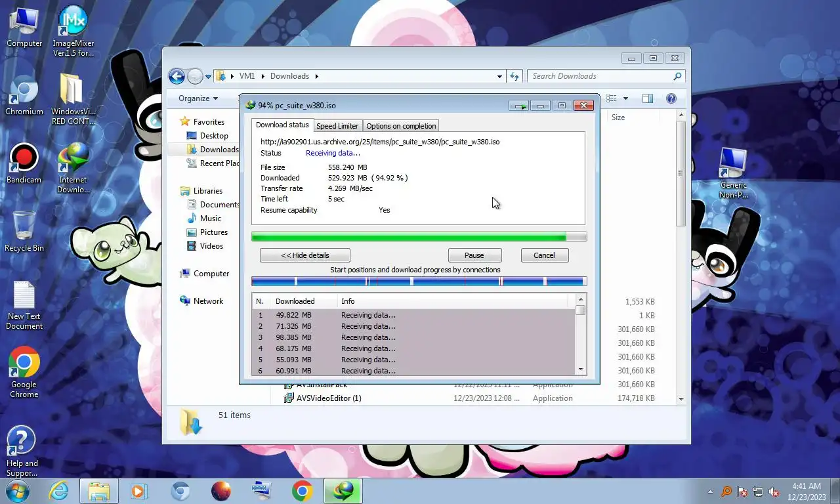This screenshot has height=504, width=840.
Task: Open the Music library
Action: [204, 219]
